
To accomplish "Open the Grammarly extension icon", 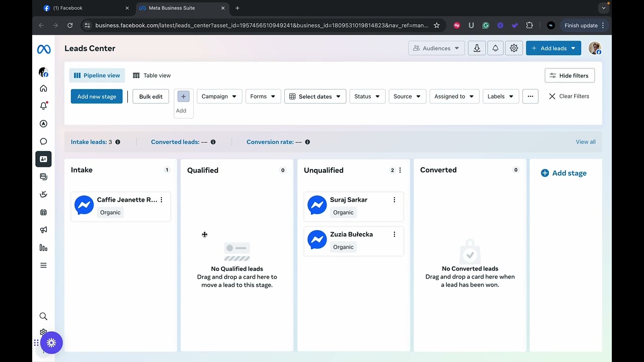I will click(486, 25).
